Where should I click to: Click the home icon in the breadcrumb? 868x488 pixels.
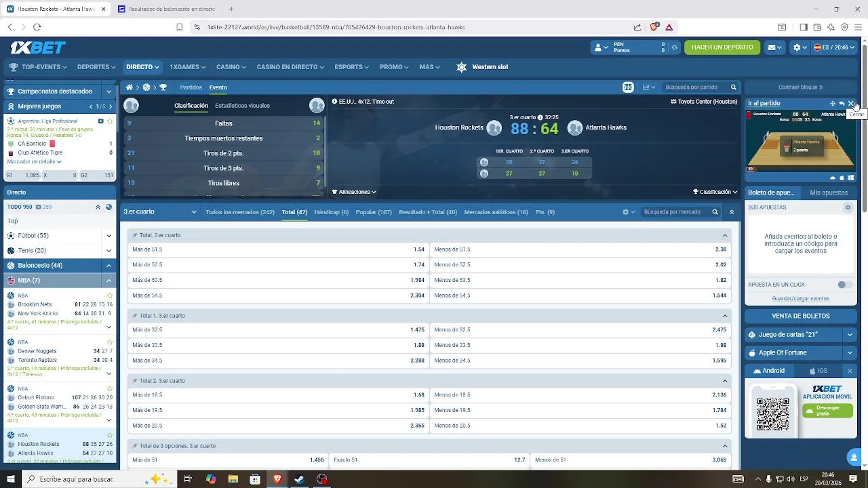point(129,87)
